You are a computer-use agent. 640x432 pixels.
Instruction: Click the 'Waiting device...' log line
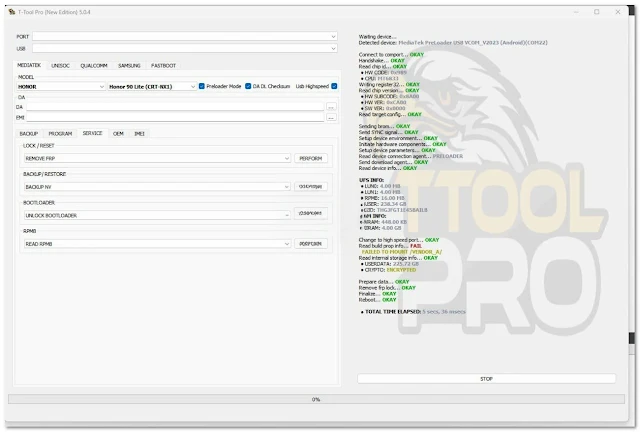tap(378, 37)
